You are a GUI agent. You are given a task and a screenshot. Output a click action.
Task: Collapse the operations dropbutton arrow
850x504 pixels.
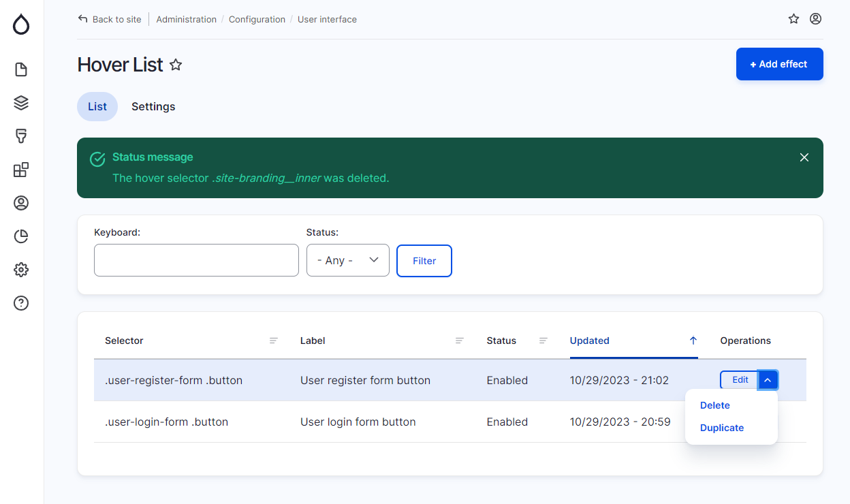click(x=768, y=380)
